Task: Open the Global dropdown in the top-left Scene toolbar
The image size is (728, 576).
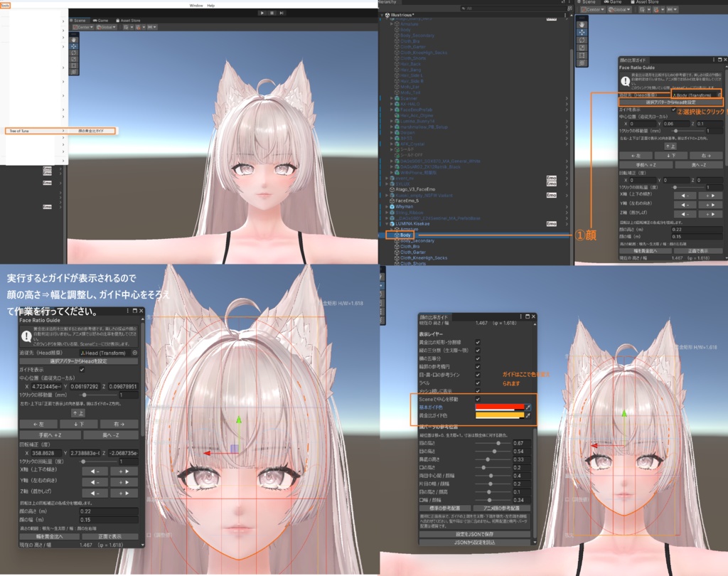Action: point(107,28)
